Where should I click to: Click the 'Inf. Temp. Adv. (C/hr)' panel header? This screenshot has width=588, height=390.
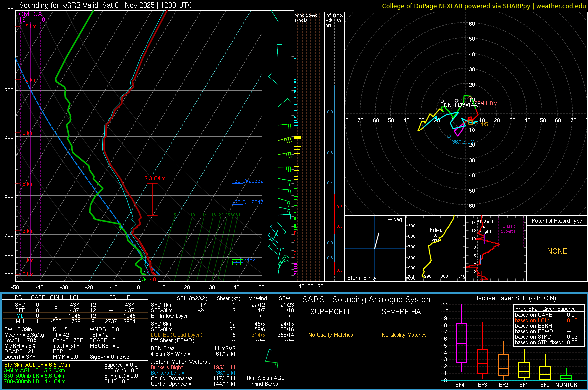[334, 20]
